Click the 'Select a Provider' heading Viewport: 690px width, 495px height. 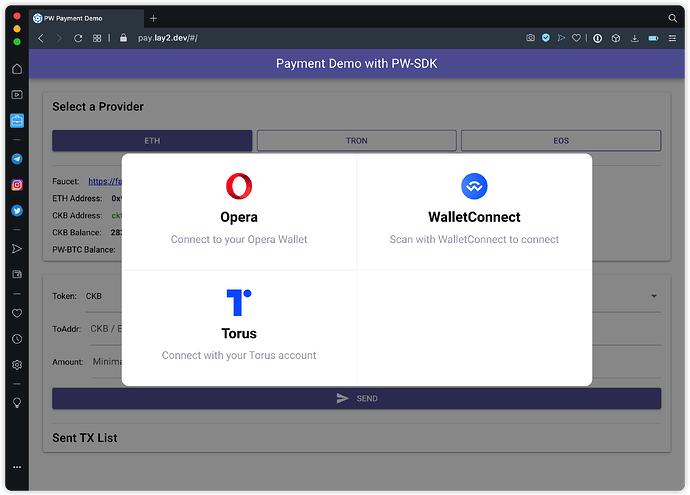98,107
